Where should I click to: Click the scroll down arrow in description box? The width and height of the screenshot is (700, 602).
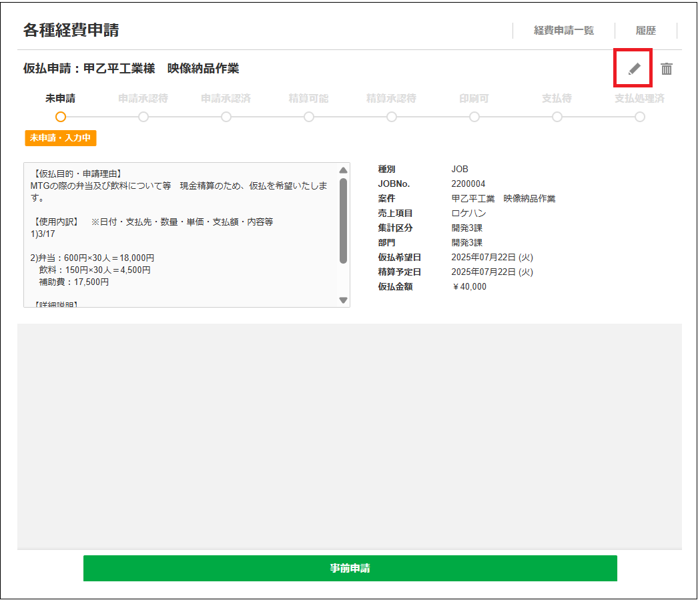tap(343, 300)
